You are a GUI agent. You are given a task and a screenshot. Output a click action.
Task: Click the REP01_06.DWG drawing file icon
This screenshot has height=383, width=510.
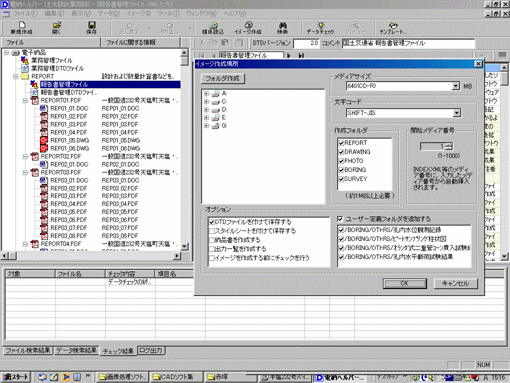tap(44, 148)
